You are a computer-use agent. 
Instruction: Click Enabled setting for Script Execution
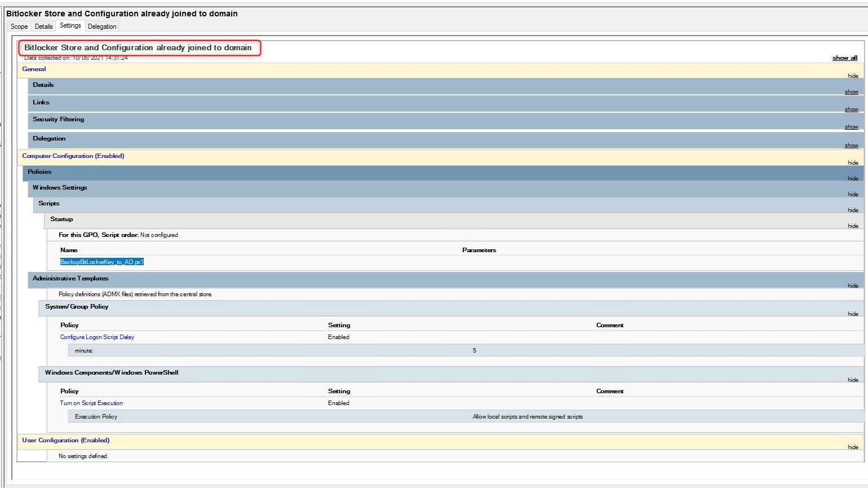(x=339, y=403)
